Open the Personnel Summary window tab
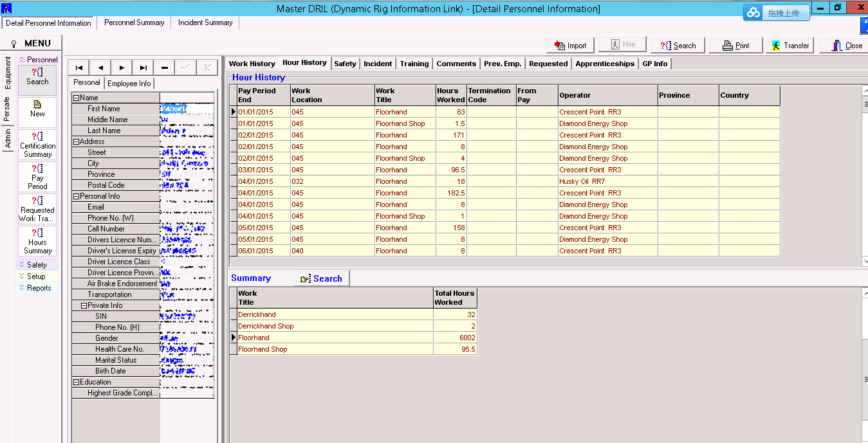Image resolution: width=868 pixels, height=443 pixels. click(x=134, y=23)
